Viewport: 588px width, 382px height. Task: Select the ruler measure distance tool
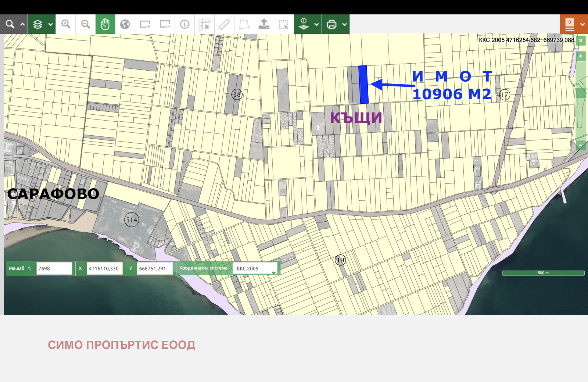coord(225,24)
